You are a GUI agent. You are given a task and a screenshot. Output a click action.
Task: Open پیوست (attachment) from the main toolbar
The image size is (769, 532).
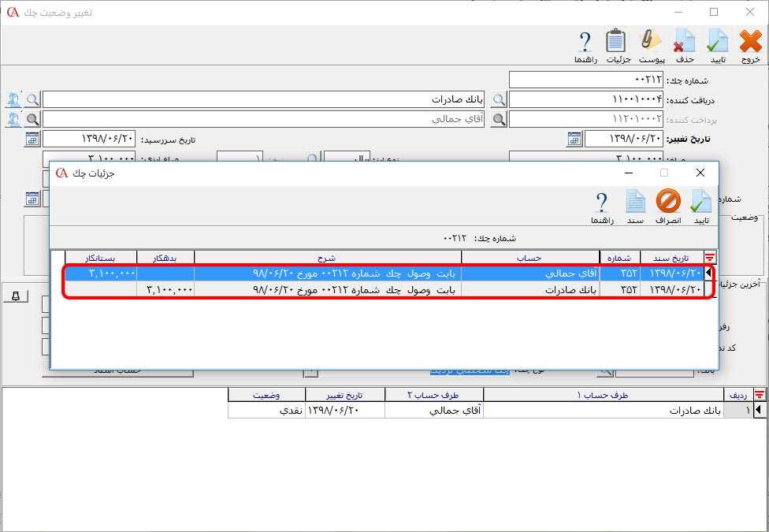pyautogui.click(x=652, y=46)
